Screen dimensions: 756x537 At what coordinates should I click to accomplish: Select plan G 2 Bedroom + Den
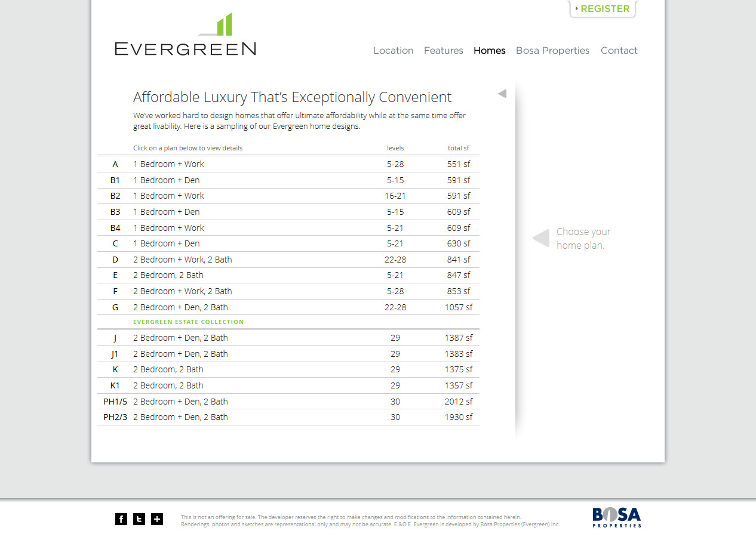point(288,307)
